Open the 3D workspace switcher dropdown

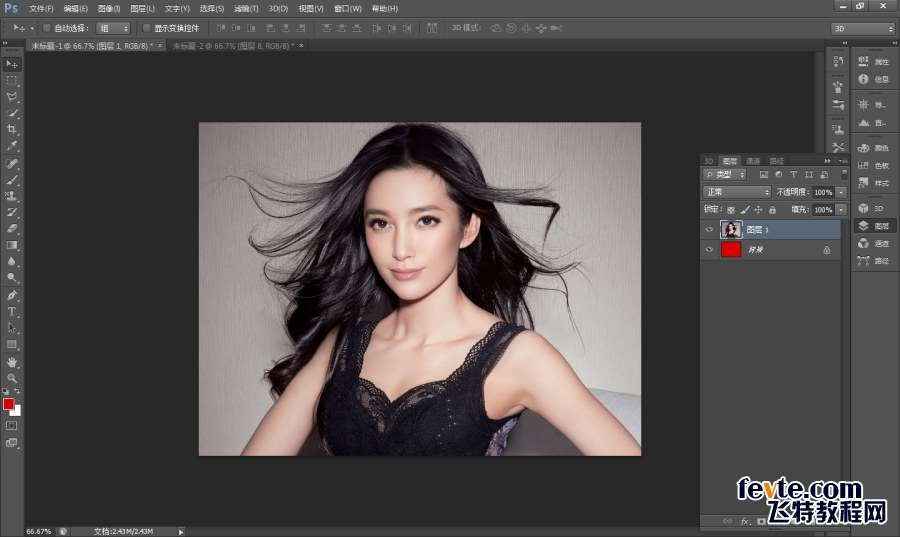coord(863,28)
